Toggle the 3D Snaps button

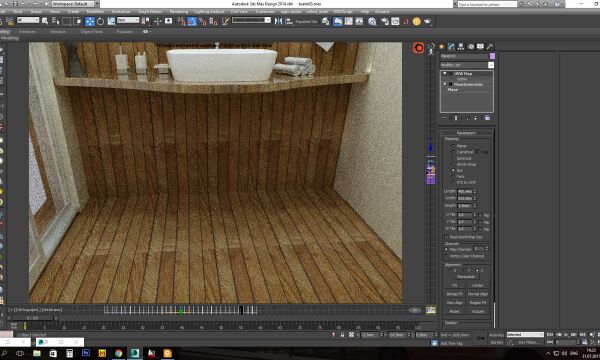point(181,21)
